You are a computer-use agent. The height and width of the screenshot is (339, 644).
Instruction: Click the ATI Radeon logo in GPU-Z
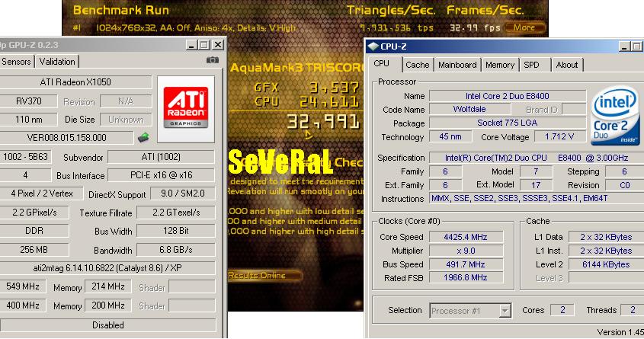[186, 109]
